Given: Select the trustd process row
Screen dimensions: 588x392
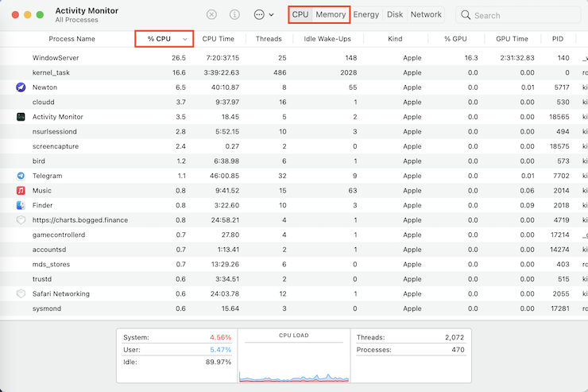Looking at the screenshot, I should (294, 279).
